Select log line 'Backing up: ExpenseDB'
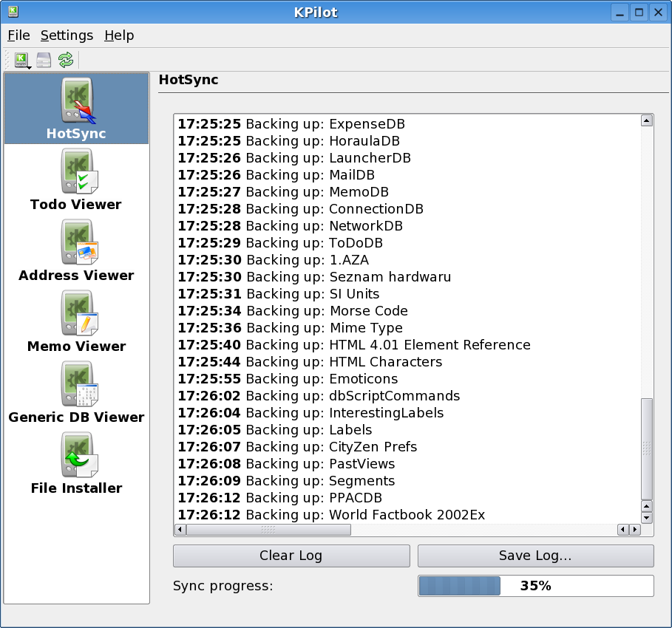 point(291,124)
